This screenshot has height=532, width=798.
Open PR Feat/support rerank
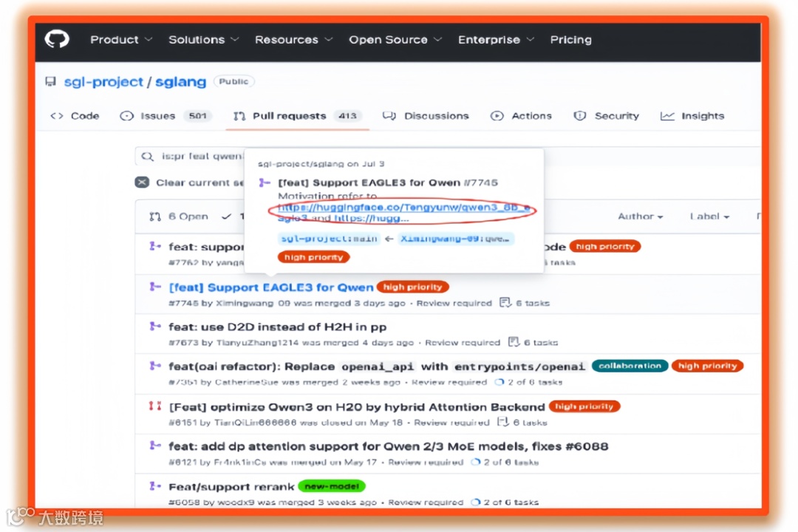pos(231,487)
